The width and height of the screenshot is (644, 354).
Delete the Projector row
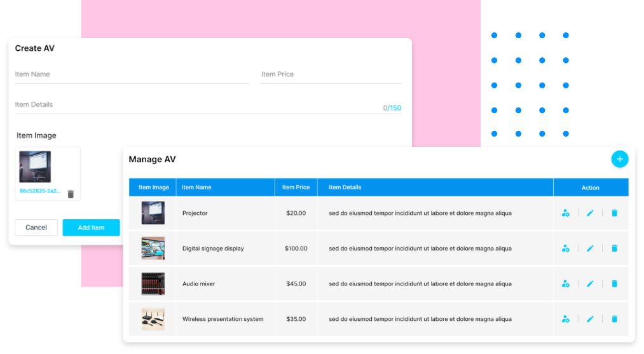tap(614, 213)
